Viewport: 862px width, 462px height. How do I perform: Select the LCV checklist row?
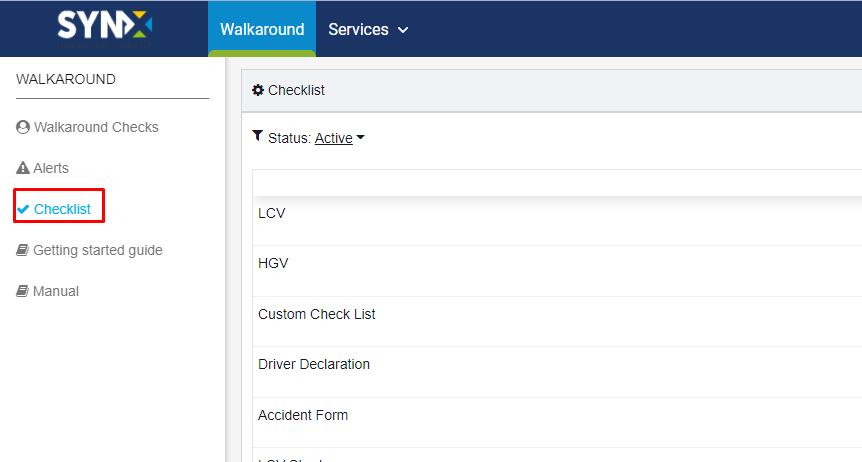pos(557,221)
